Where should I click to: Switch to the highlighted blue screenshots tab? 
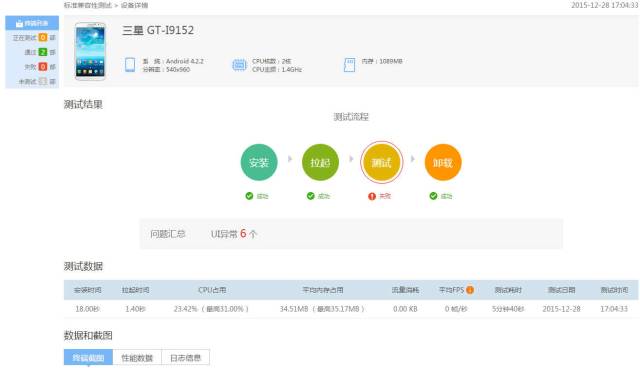(x=88, y=358)
